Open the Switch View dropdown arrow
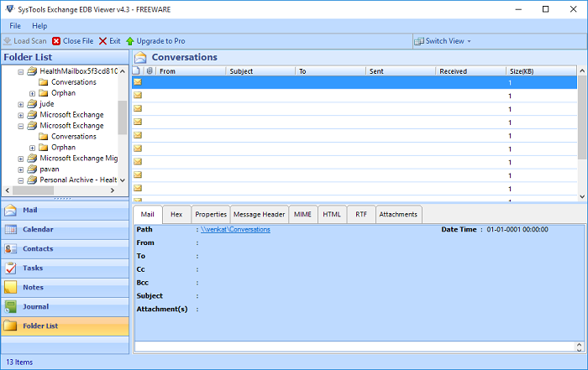Screen dimensions: 588x370 [469, 41]
